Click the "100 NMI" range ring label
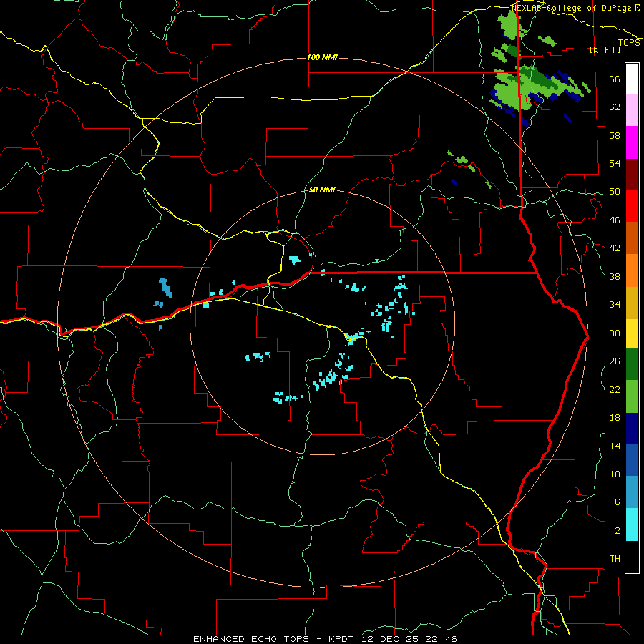The height and width of the screenshot is (644, 644). tap(322, 57)
